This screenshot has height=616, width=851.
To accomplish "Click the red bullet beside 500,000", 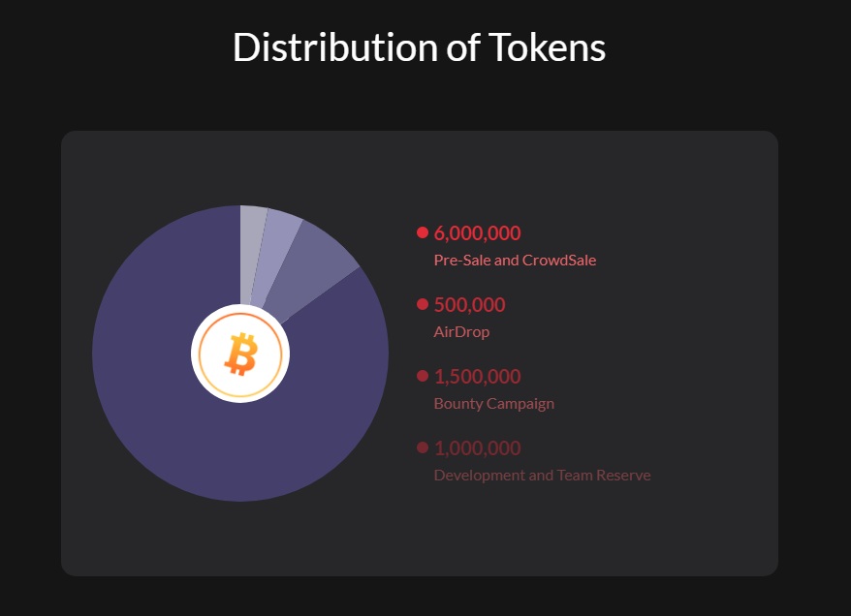I will [x=423, y=304].
